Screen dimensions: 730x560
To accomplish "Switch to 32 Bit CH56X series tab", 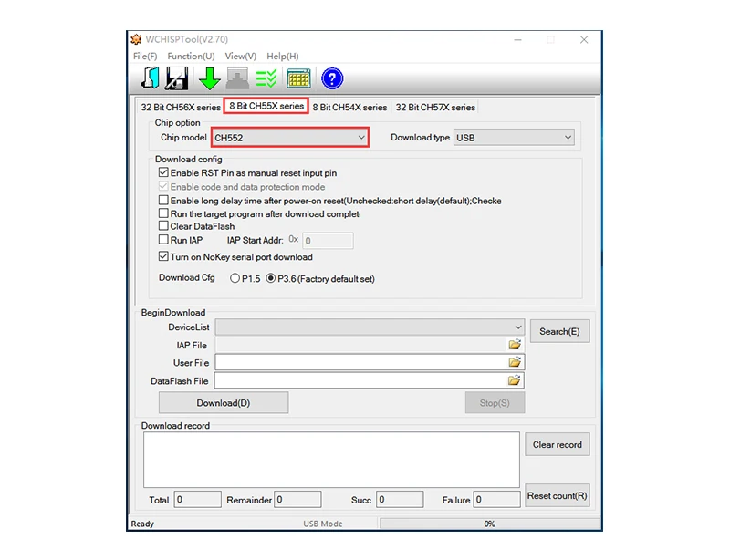I will click(x=181, y=107).
